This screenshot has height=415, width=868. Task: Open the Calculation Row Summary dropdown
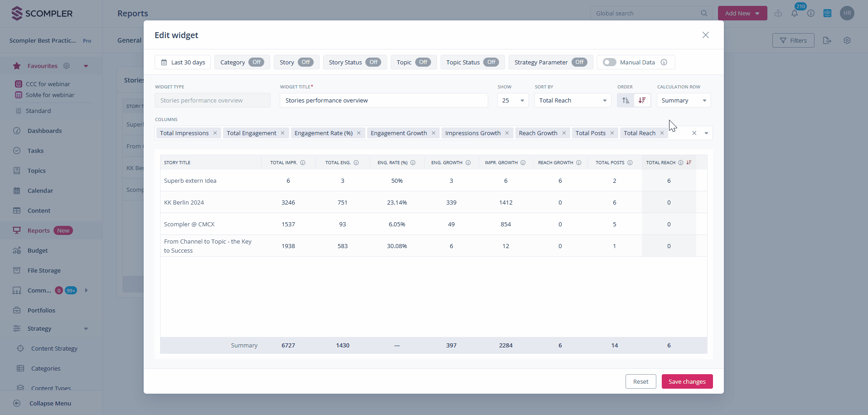click(x=684, y=100)
